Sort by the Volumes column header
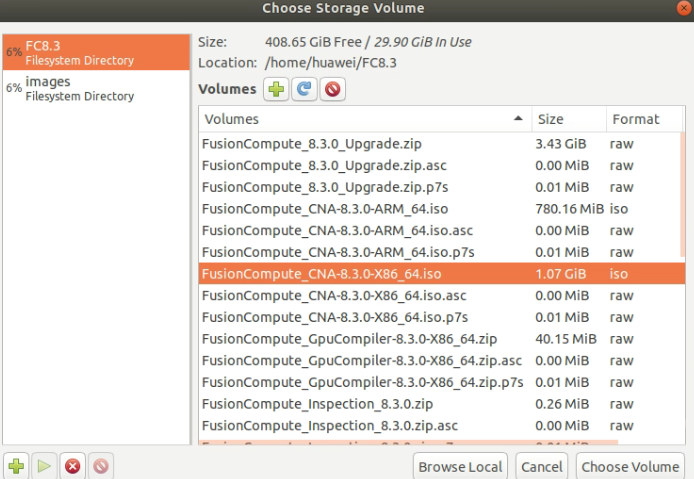This screenshot has width=694, height=479. click(365, 119)
